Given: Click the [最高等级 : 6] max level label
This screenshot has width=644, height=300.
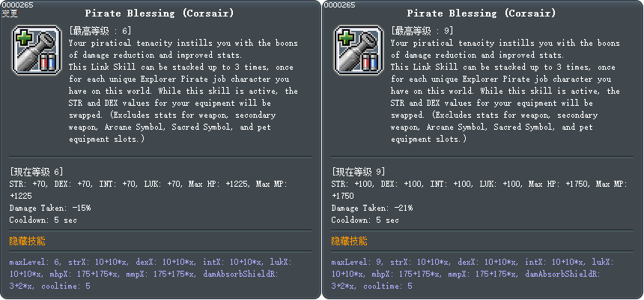Looking at the screenshot, I should pyautogui.click(x=100, y=31).
